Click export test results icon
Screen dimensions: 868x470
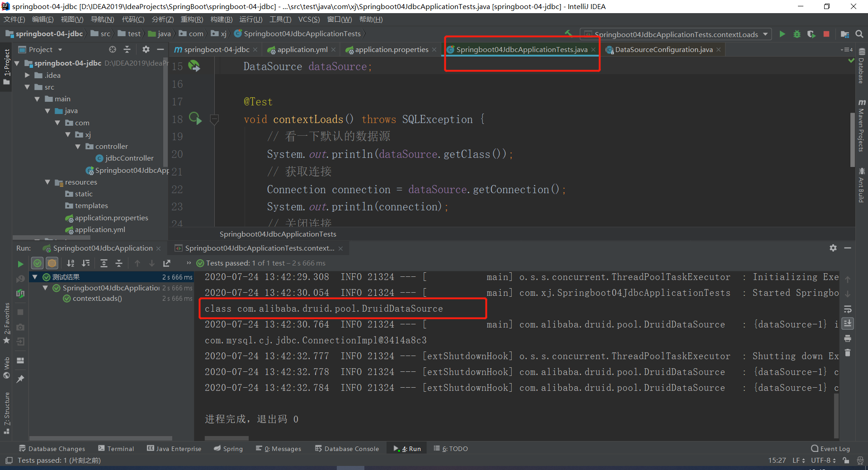coord(167,263)
